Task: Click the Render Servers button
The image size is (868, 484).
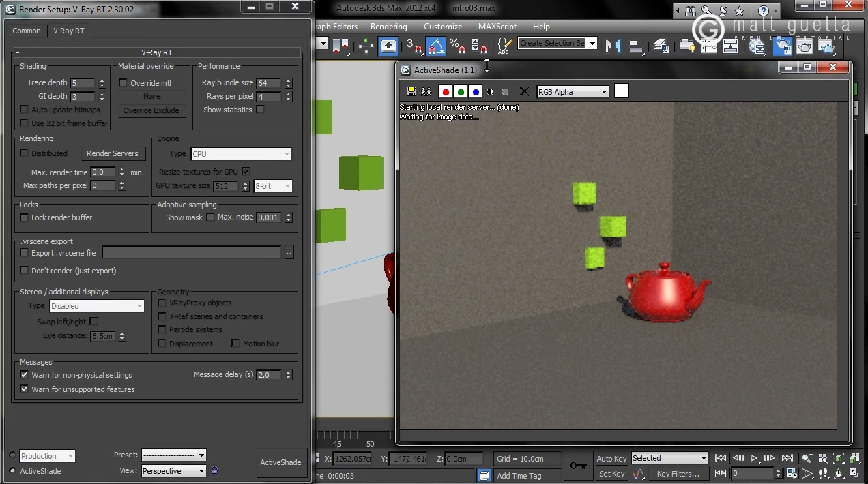Action: point(112,153)
